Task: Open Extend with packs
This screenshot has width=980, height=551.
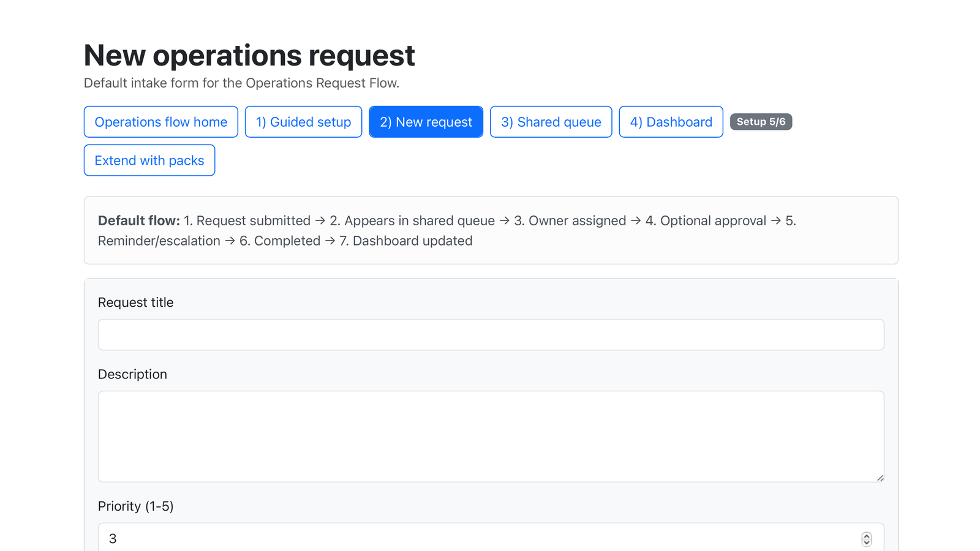Action: [149, 160]
